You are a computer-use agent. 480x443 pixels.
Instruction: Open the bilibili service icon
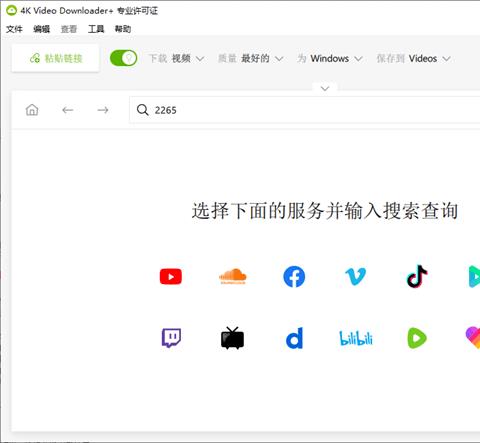pyautogui.click(x=356, y=338)
